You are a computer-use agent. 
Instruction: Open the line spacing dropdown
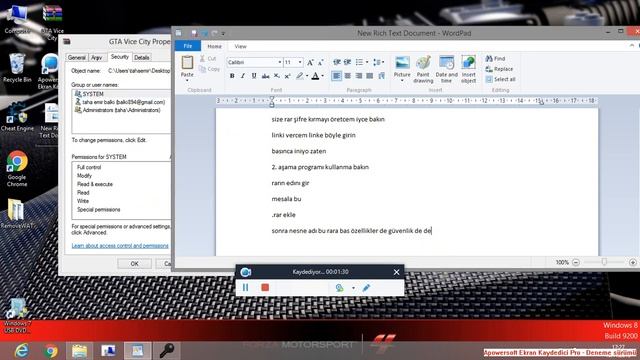[378, 62]
